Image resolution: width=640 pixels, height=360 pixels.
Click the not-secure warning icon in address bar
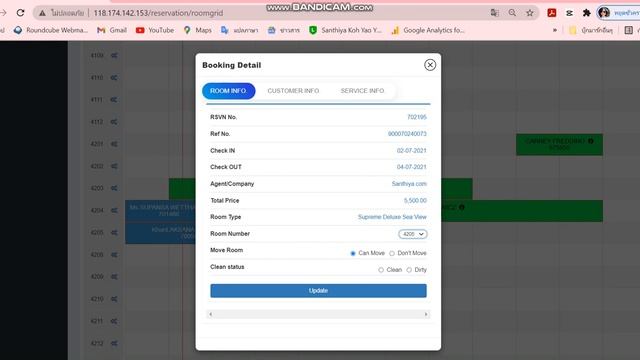click(x=42, y=13)
